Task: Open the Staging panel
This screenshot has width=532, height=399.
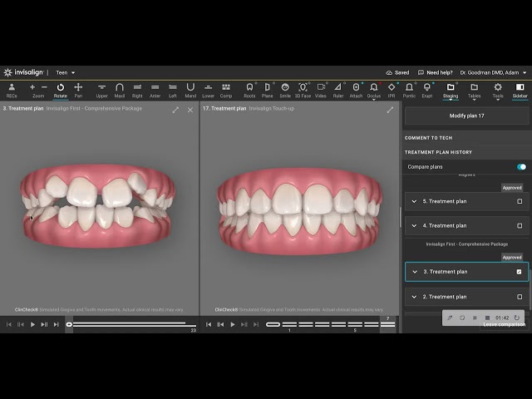Action: coord(451,91)
